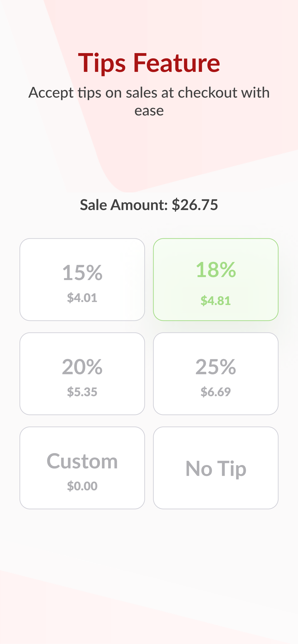Click the word Custom in its tile
Viewport: 298px width, 644px height.
pyautogui.click(x=82, y=461)
